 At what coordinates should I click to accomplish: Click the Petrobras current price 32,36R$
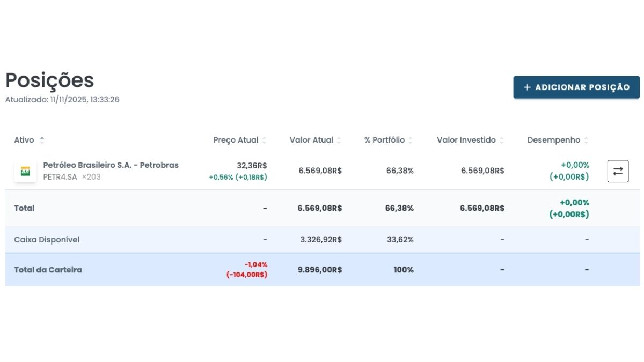[252, 166]
